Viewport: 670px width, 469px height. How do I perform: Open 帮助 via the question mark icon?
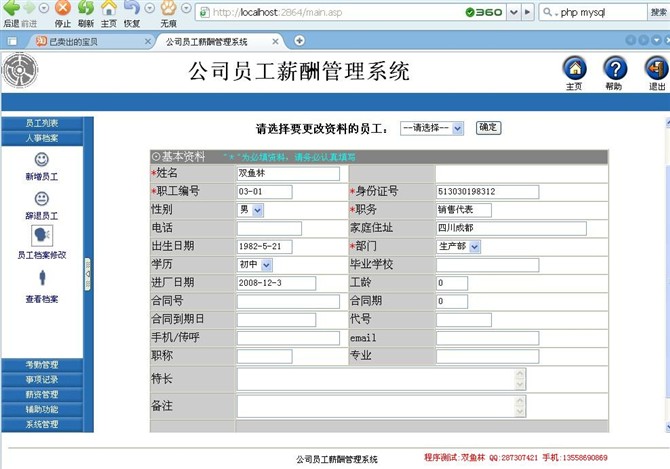point(614,68)
